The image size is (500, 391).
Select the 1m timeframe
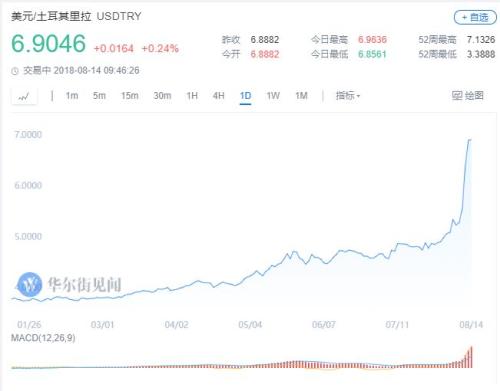[x=72, y=96]
